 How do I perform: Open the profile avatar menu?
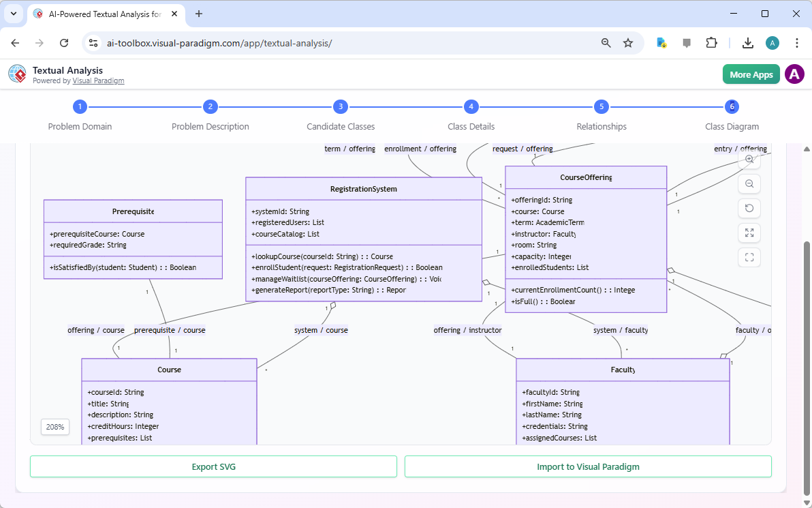[794, 74]
